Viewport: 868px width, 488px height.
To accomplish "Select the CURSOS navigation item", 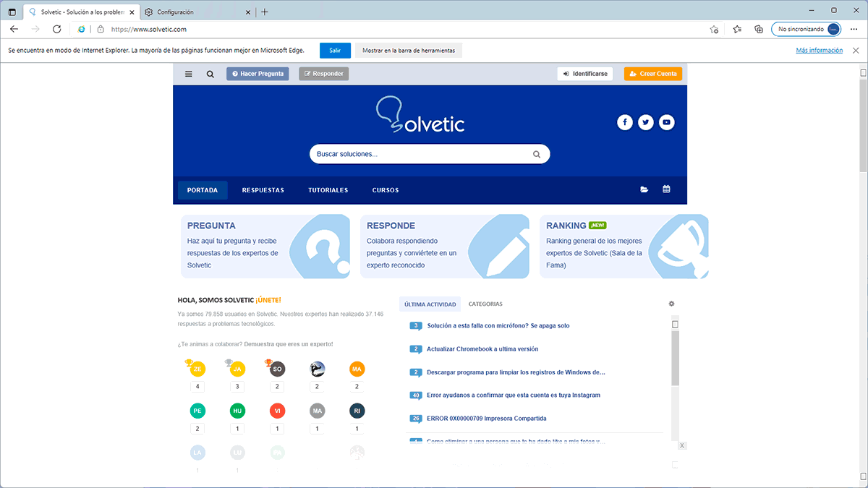I will point(386,190).
